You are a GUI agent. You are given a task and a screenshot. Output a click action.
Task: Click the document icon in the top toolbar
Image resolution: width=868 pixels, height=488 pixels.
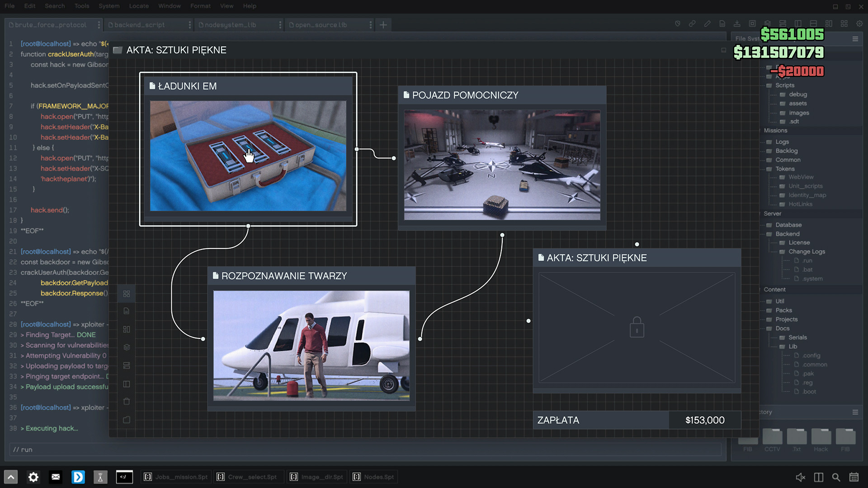(x=722, y=23)
